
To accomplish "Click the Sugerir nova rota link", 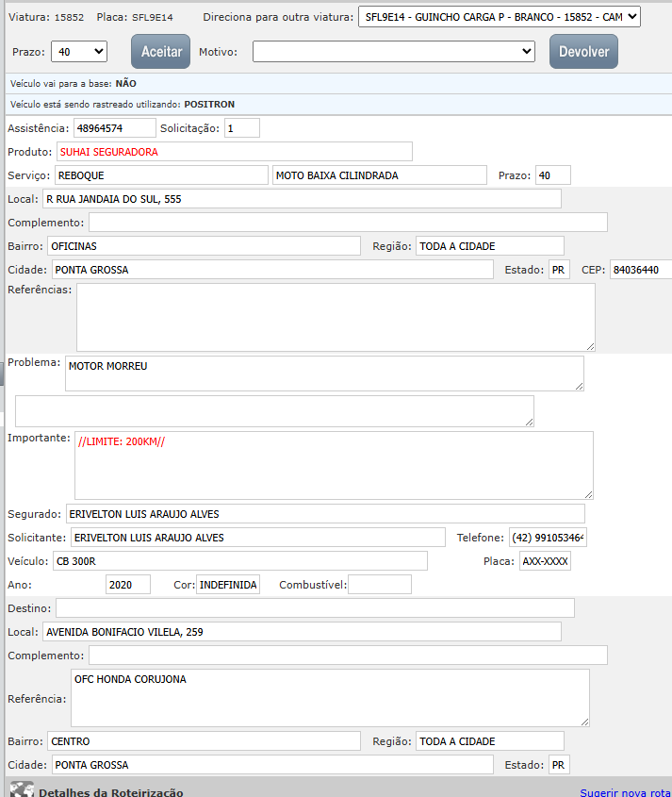I will pos(625,792).
